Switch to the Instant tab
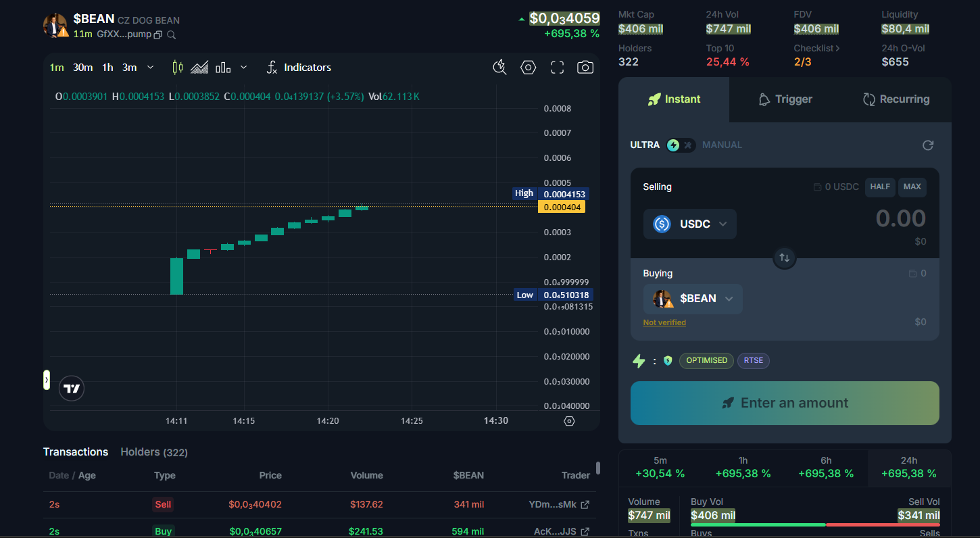The height and width of the screenshot is (538, 980). [x=674, y=99]
